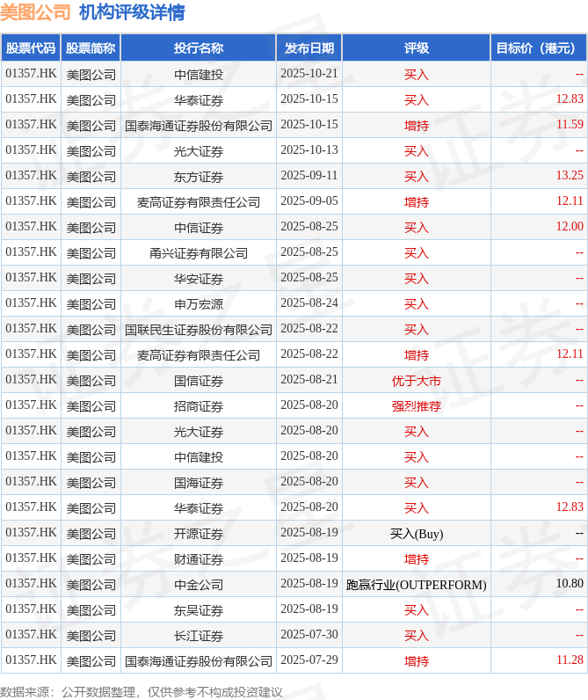Image resolution: width=588 pixels, height=700 pixels.
Task: Click 国泰海通证券股份有限公司 dated 2025-07-29
Action: click(x=199, y=660)
